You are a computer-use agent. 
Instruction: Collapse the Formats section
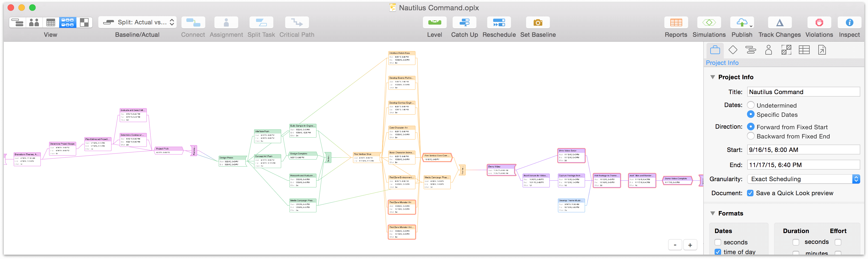pos(713,214)
